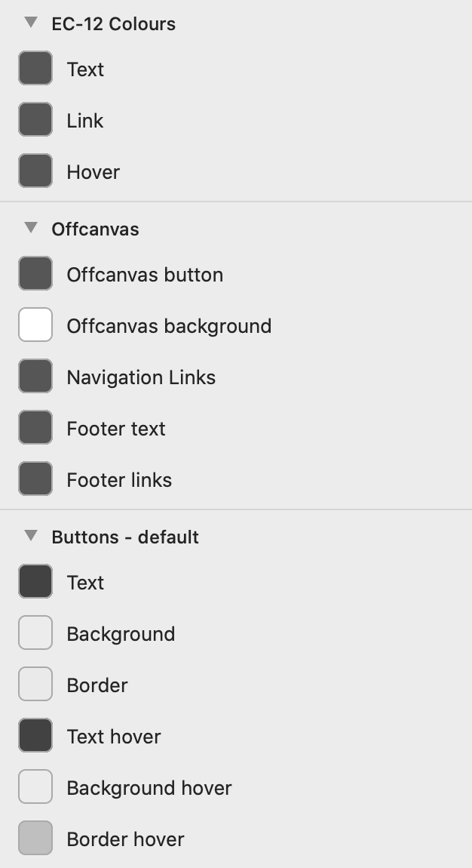Screen dimensions: 472x868
Task: Open the EC-12 Hover colour swatch
Action: click(x=35, y=171)
